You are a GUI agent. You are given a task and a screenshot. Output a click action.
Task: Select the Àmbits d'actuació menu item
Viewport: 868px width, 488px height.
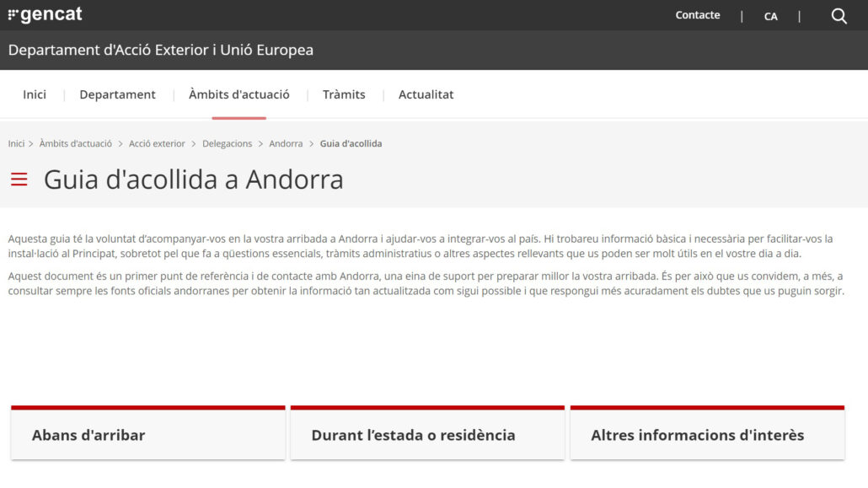coord(239,94)
